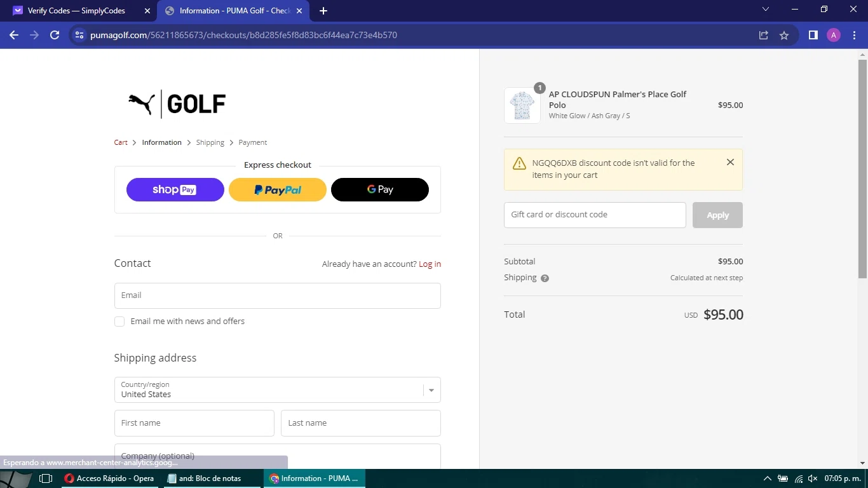Go to Cart breadcrumb link
Screen dimensions: 868x488
coord(121,142)
